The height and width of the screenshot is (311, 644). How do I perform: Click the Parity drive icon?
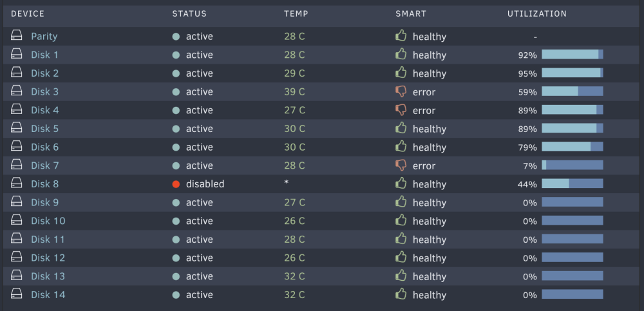pos(17,35)
